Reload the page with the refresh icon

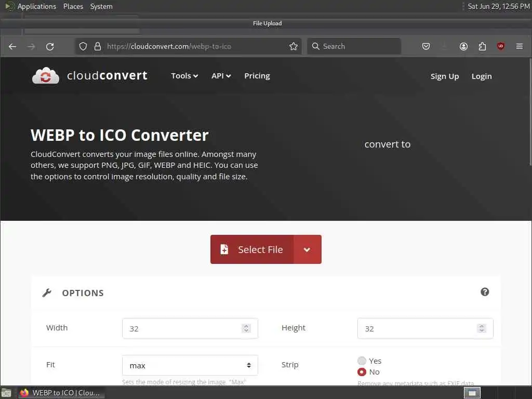tap(50, 46)
